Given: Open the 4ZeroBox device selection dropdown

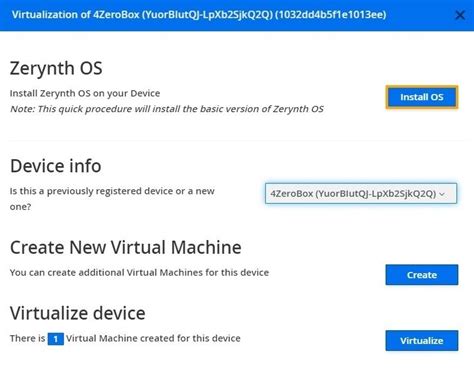Looking at the screenshot, I should pos(361,193).
